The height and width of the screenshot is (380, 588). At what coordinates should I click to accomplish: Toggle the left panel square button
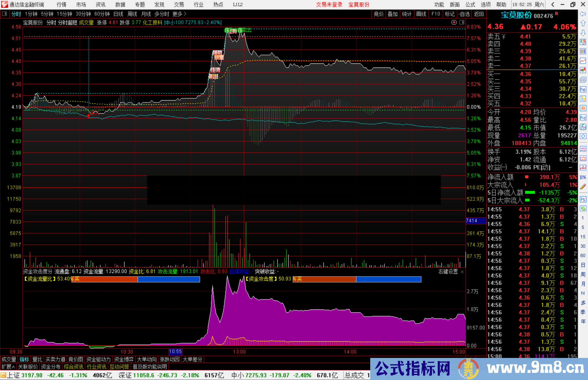[x=5, y=14]
